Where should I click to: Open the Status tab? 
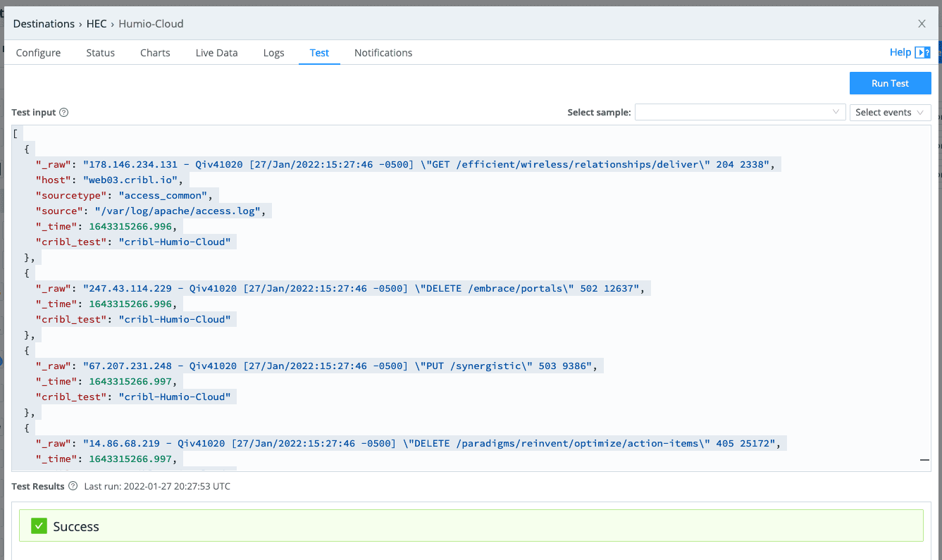[x=100, y=53]
